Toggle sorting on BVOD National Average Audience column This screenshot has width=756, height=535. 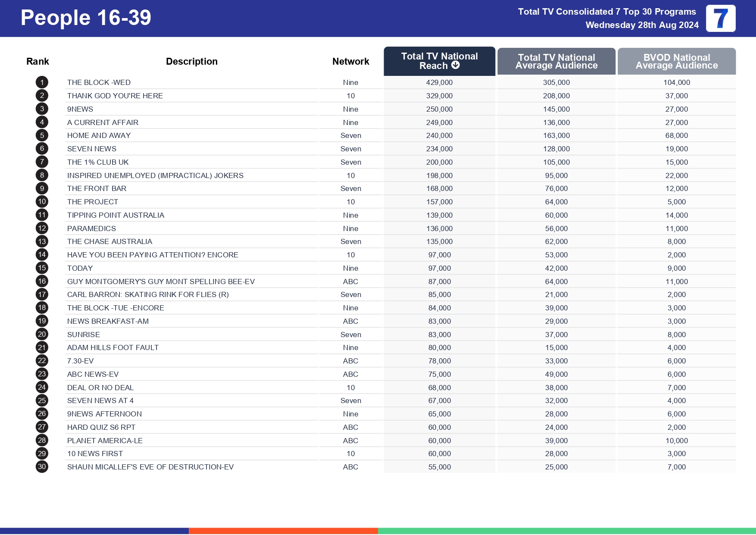(x=676, y=61)
